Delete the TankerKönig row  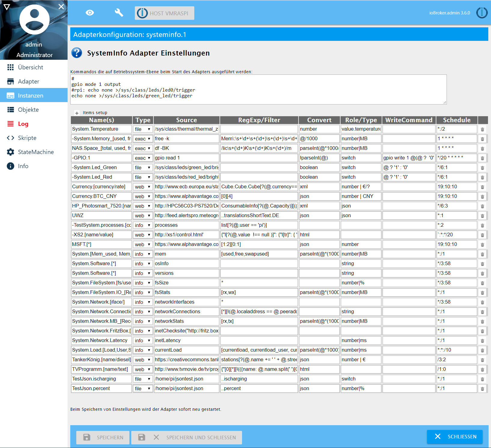coord(482,360)
